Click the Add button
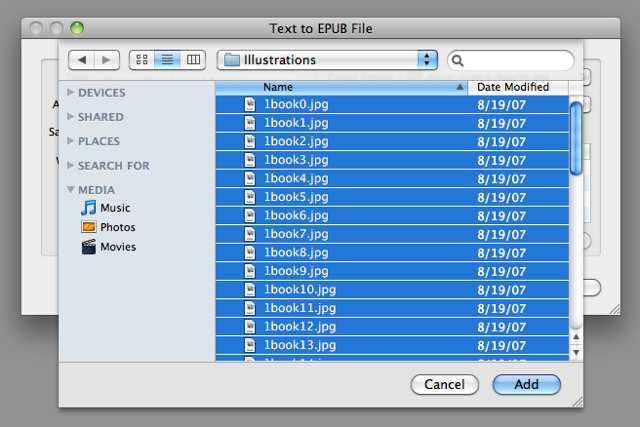Viewport: 640px width, 427px height. pyautogui.click(x=526, y=384)
